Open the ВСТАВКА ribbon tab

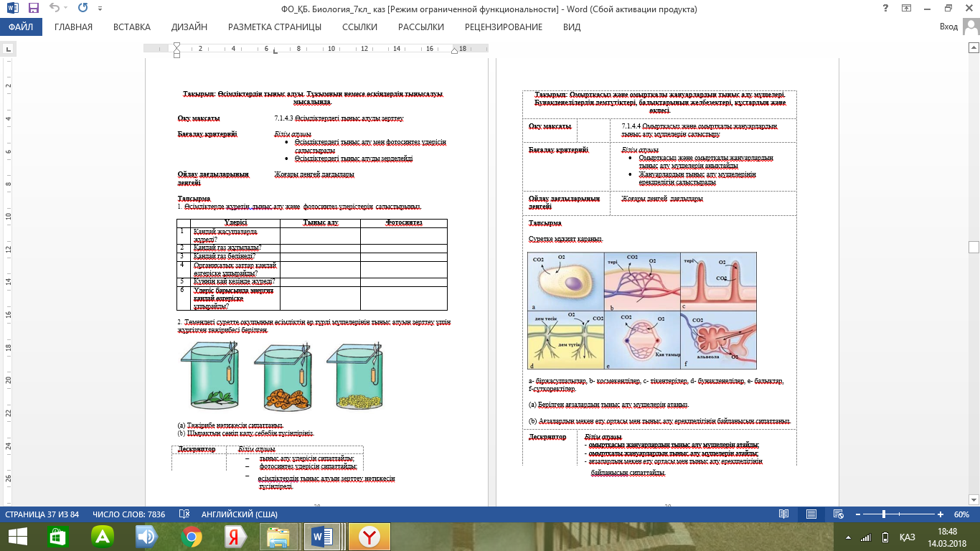[132, 27]
